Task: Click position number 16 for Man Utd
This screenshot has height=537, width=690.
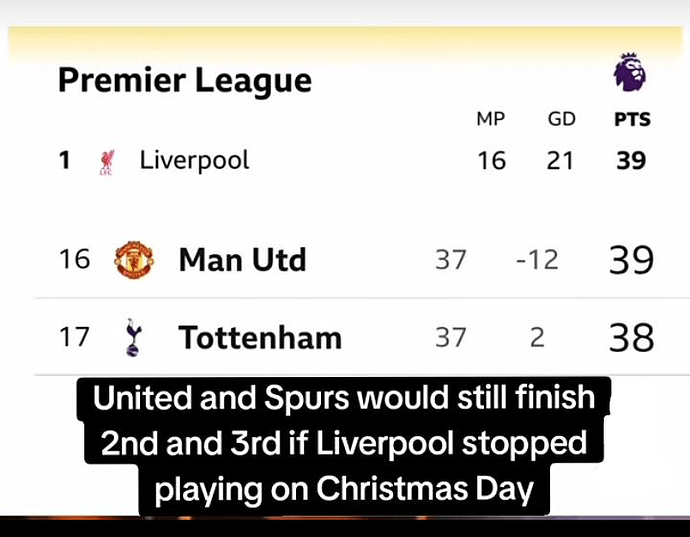Action: point(74,259)
